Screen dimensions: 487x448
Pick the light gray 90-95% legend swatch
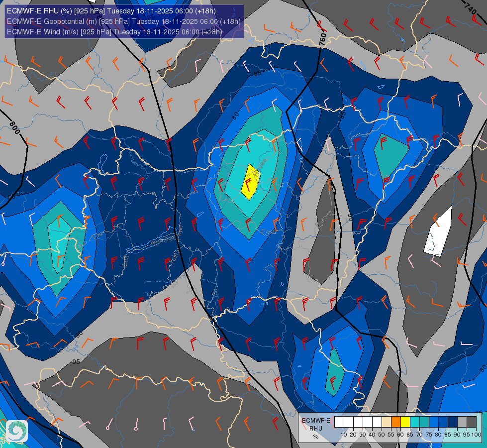pyautogui.click(x=462, y=422)
